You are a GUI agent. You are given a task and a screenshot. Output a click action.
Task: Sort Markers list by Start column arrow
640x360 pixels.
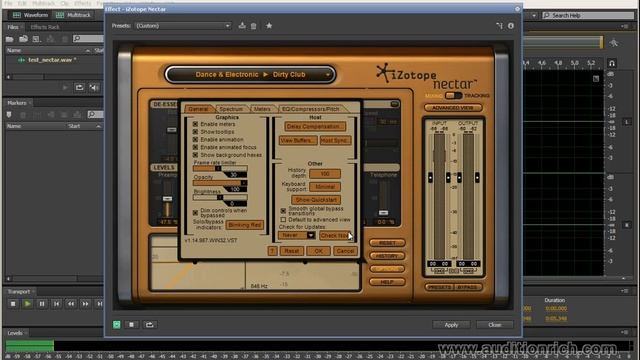(x=98, y=126)
